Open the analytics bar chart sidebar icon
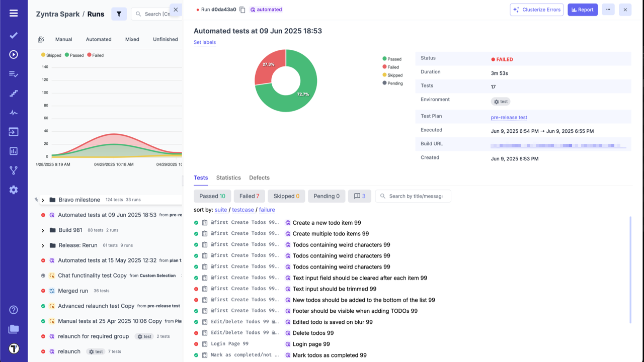The height and width of the screenshot is (362, 644). pos(14,151)
